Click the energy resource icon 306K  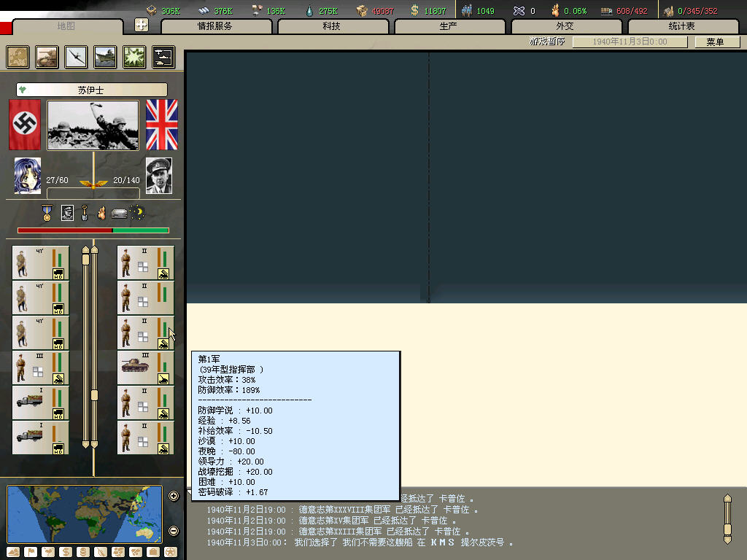152,10
